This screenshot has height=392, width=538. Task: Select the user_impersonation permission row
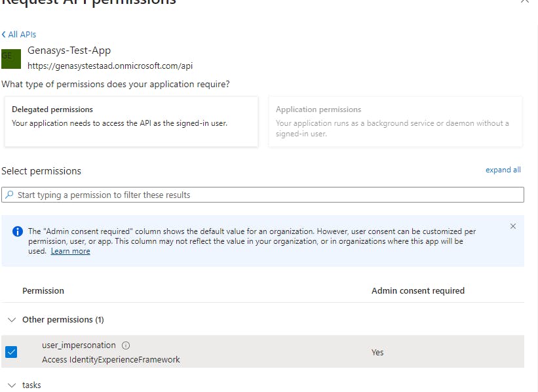point(263,352)
